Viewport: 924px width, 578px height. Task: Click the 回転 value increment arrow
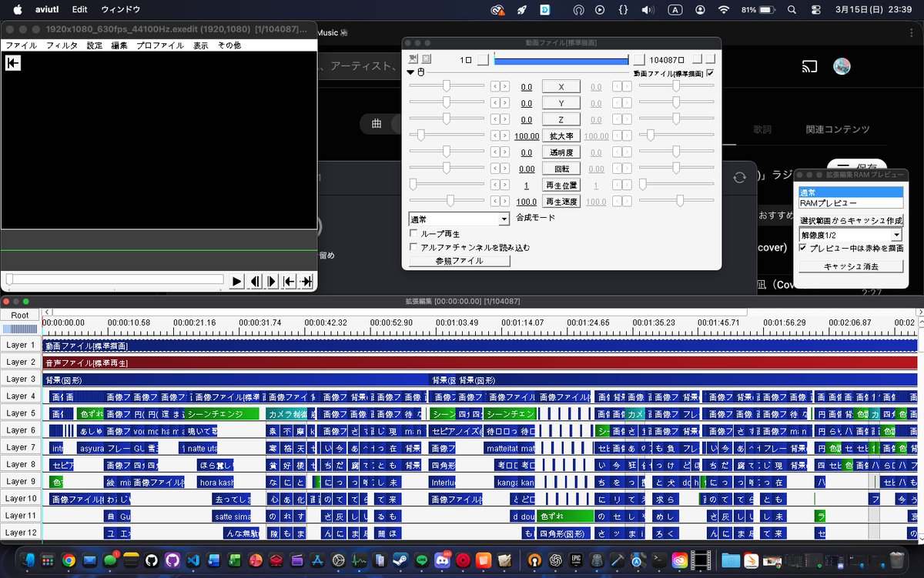click(x=504, y=169)
